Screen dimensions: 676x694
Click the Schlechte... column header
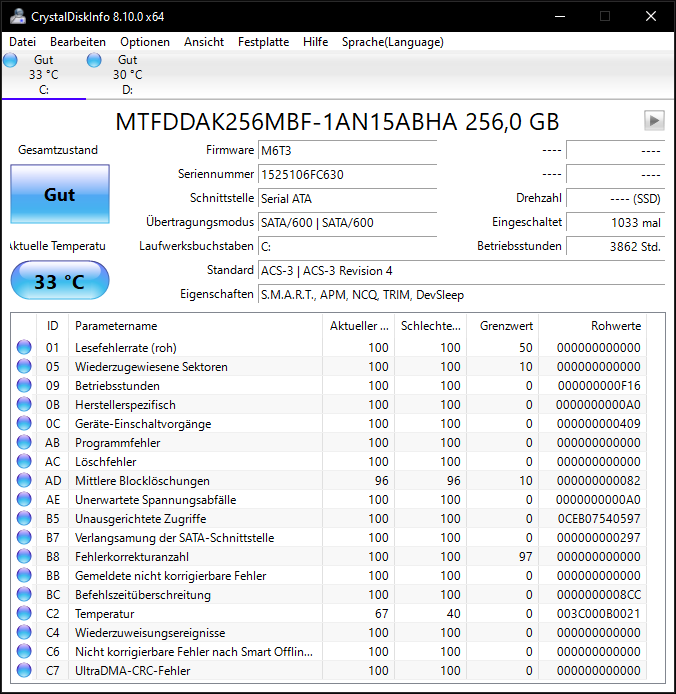431,326
